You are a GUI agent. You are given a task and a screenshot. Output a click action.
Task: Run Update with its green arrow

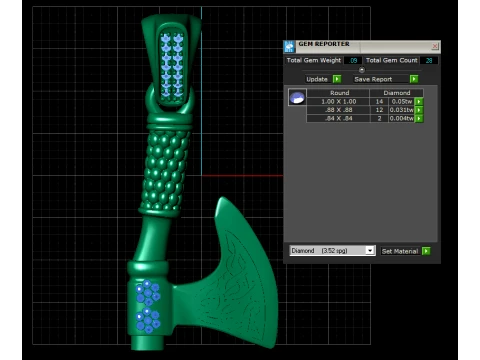(337, 79)
